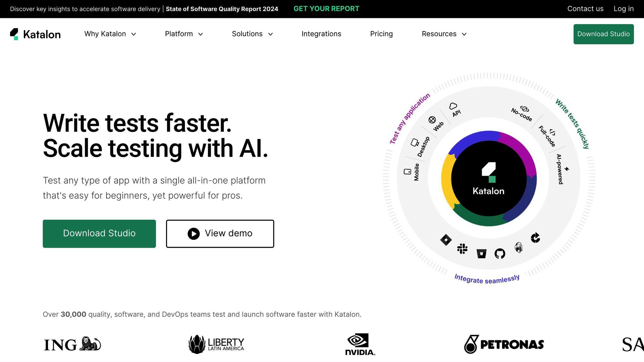644x362 pixels.
Task: Expand the Resources dropdown chevron
Action: [x=464, y=34]
